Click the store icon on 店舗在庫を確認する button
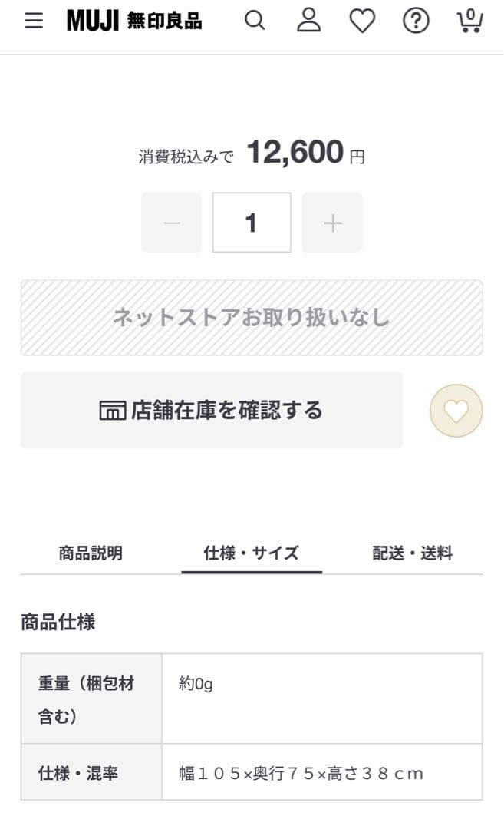The height and width of the screenshot is (829, 504). point(112,410)
